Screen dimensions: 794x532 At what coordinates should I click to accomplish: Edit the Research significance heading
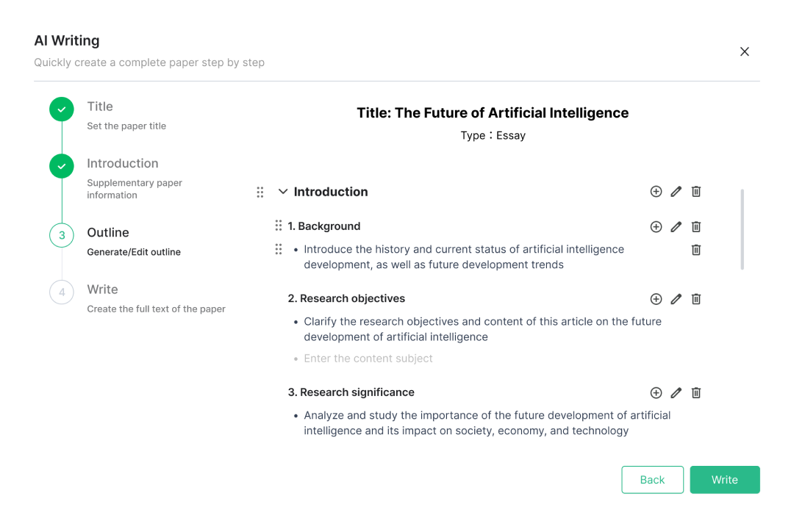pos(676,392)
